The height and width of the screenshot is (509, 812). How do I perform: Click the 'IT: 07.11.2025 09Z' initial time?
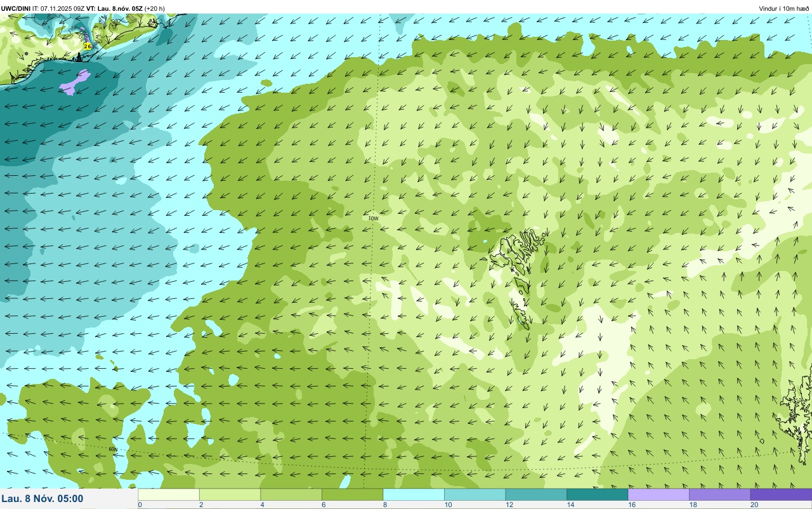point(58,9)
